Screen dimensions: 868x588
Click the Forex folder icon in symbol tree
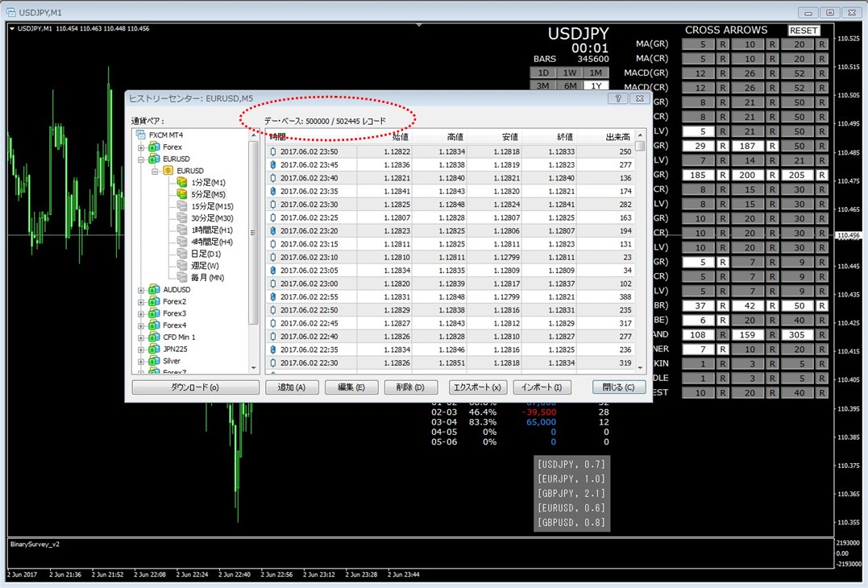(155, 147)
